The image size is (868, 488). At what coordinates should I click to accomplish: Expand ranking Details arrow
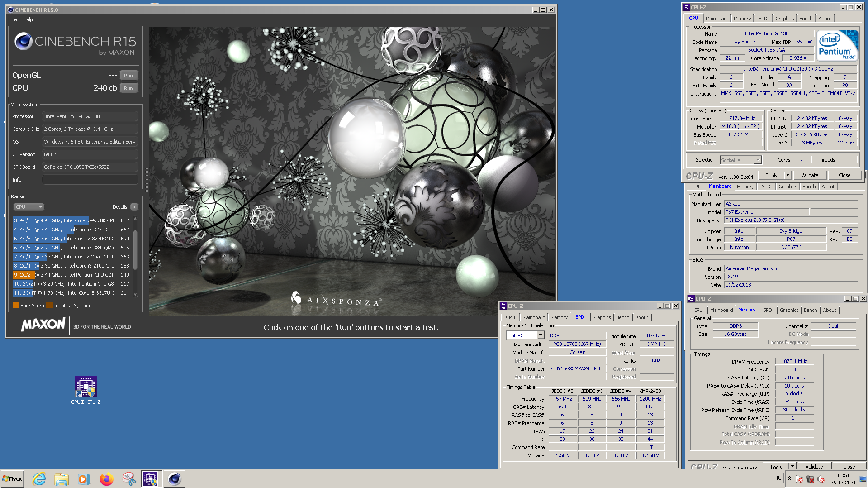point(134,207)
